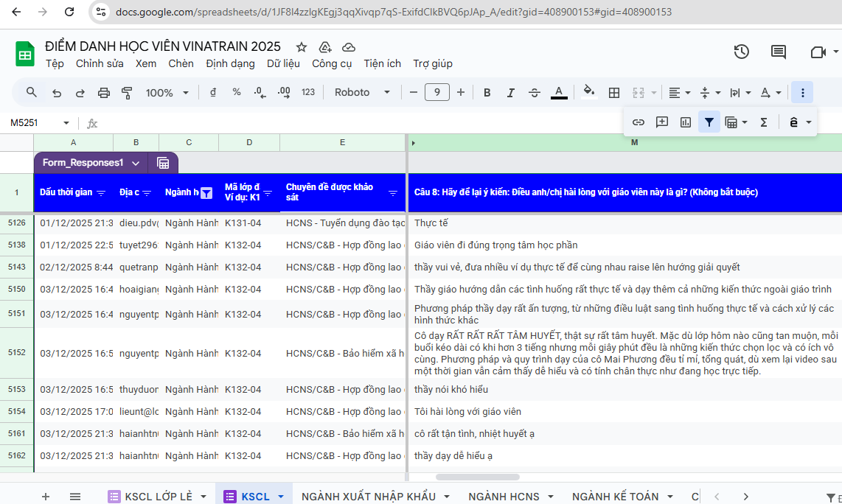Open version history clock icon

741,52
